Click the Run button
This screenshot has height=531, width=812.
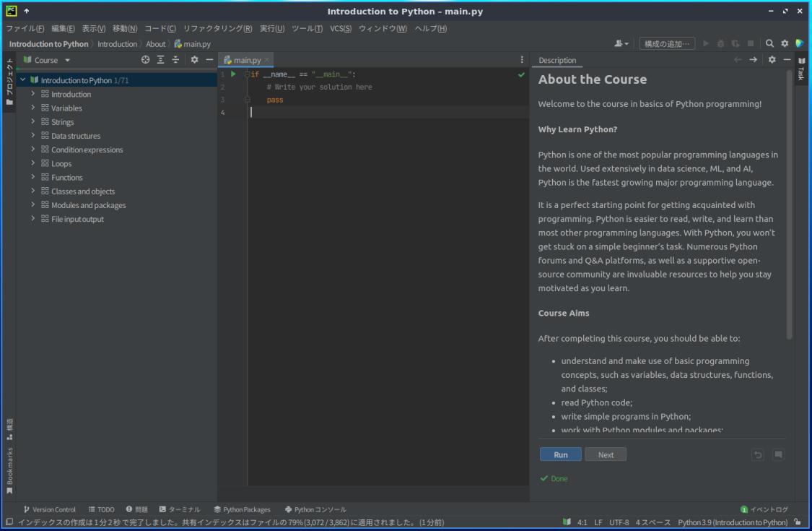tap(561, 454)
